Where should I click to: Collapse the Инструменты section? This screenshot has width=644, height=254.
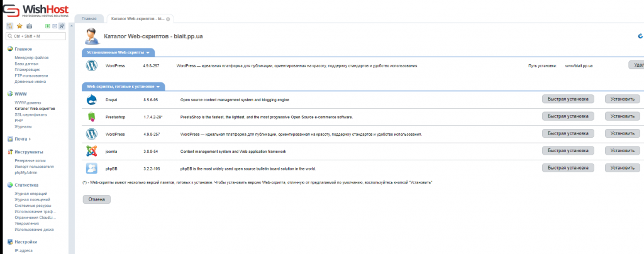pyautogui.click(x=28, y=152)
